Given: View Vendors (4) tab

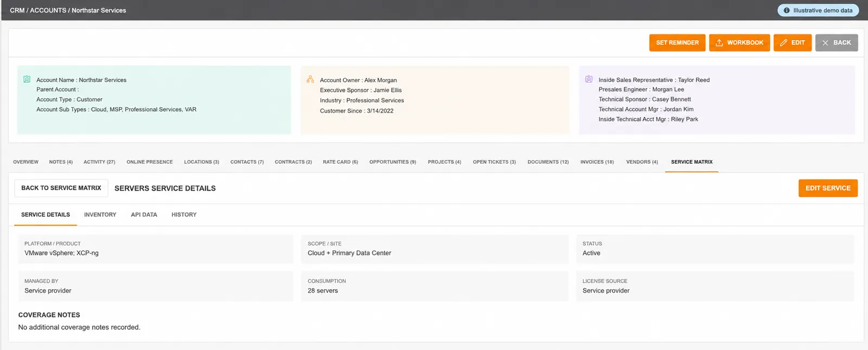Looking at the screenshot, I should pos(642,162).
